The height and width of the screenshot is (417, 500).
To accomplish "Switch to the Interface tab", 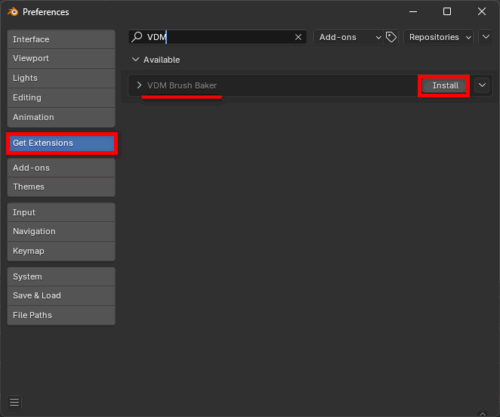I will [x=61, y=39].
